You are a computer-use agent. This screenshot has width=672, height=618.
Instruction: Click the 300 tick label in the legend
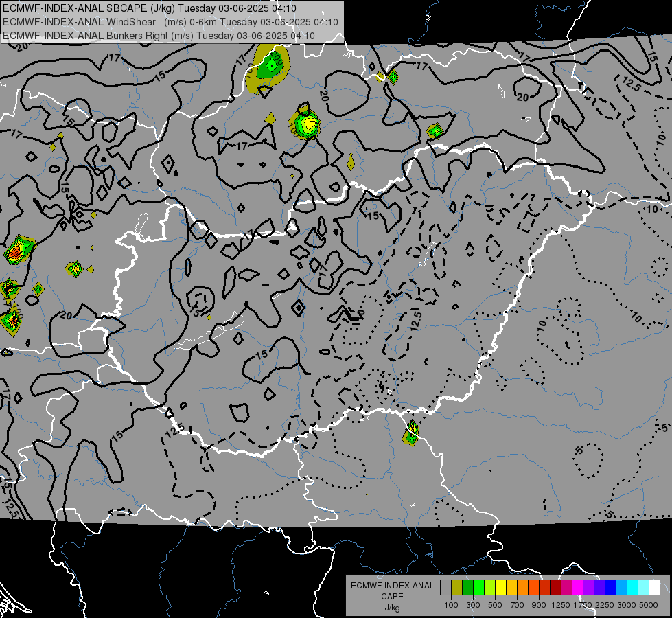tap(473, 605)
